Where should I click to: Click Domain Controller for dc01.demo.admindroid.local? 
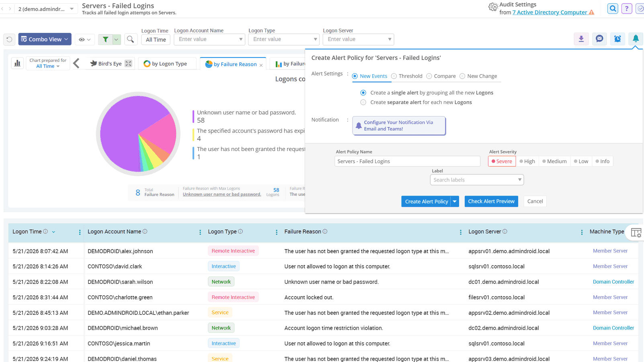tap(613, 282)
